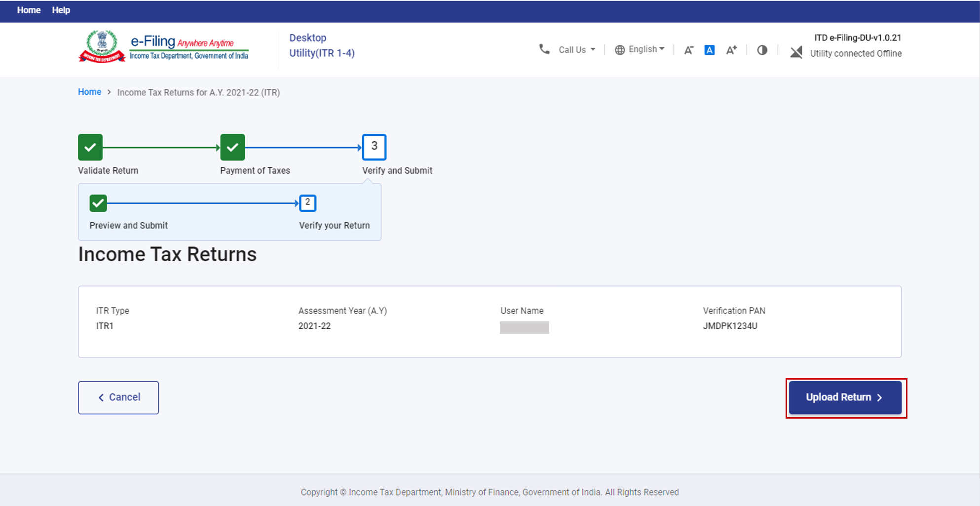980x506 pixels.
Task: Open the English language dropdown
Action: 646,49
